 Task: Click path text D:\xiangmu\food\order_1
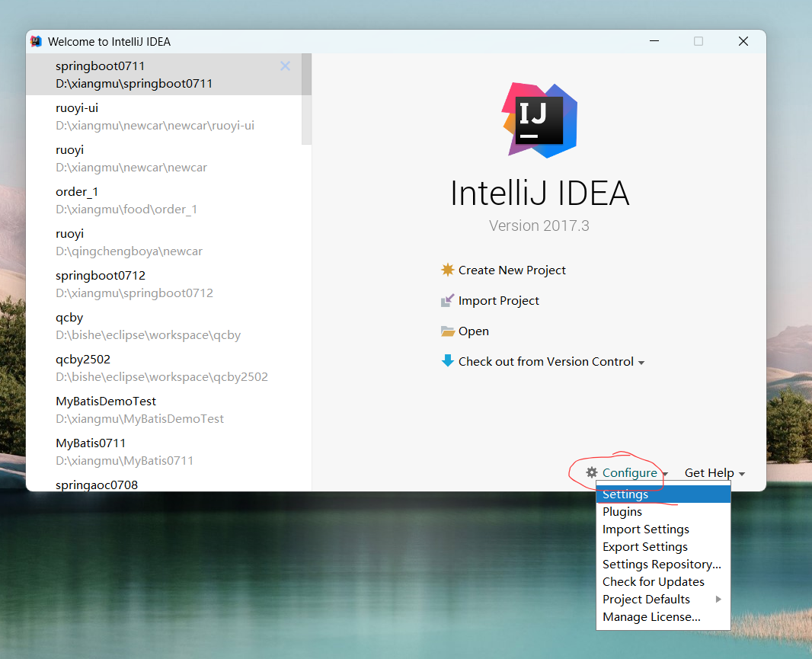tap(126, 210)
